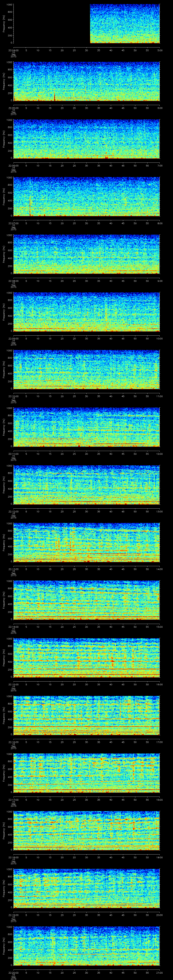
Task: Click the spectrogram panel starting at 22:17:00
Action: (87, 773)
